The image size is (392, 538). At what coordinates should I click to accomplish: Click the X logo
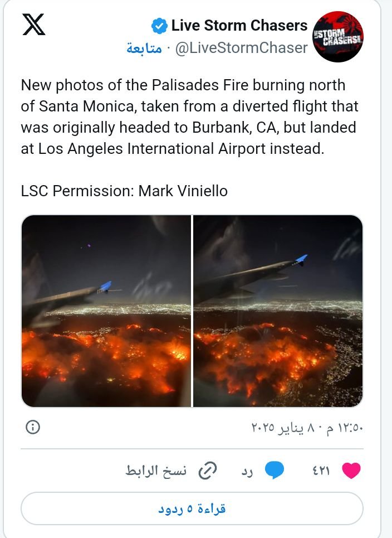pos(34,26)
